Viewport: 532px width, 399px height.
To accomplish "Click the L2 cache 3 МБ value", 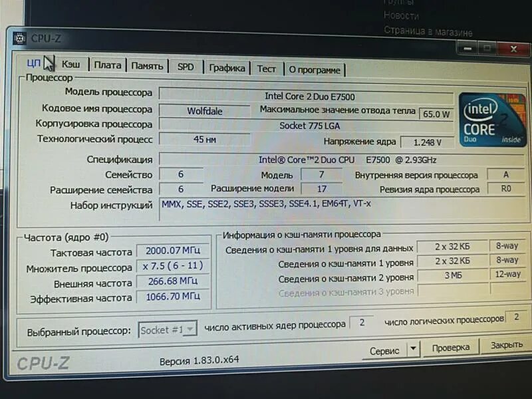I will [x=454, y=275].
